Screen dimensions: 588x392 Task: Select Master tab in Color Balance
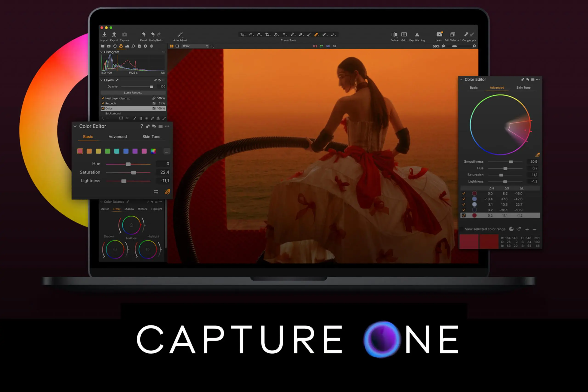point(105,209)
